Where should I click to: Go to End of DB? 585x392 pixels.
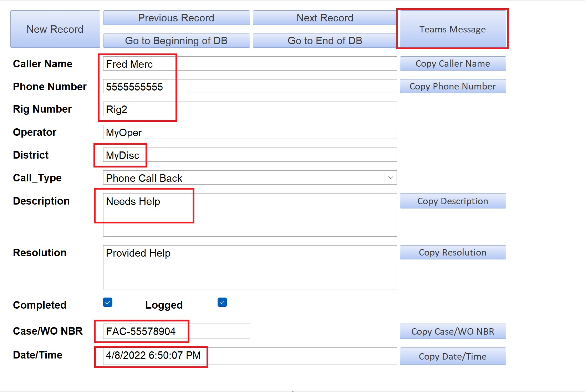[x=324, y=40]
